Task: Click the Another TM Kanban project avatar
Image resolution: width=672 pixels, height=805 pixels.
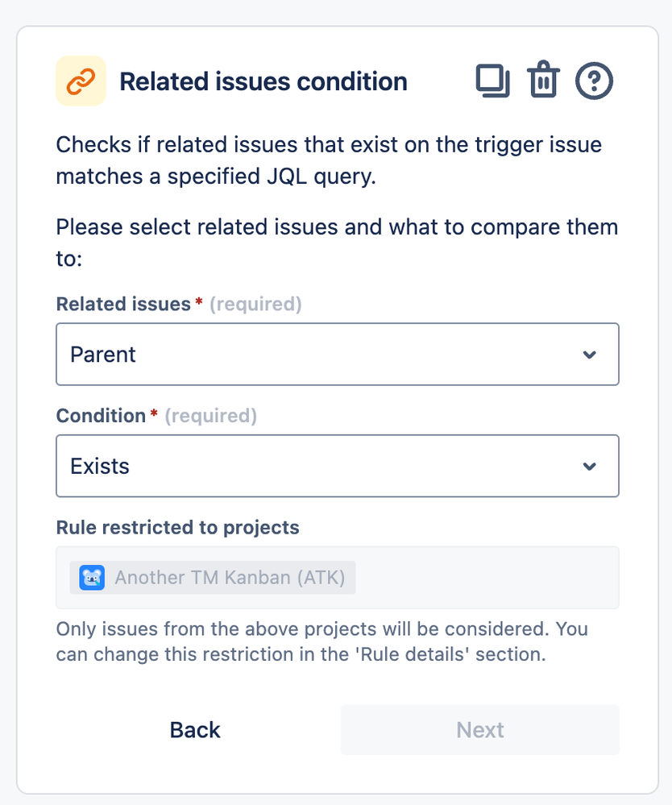Action: [92, 578]
